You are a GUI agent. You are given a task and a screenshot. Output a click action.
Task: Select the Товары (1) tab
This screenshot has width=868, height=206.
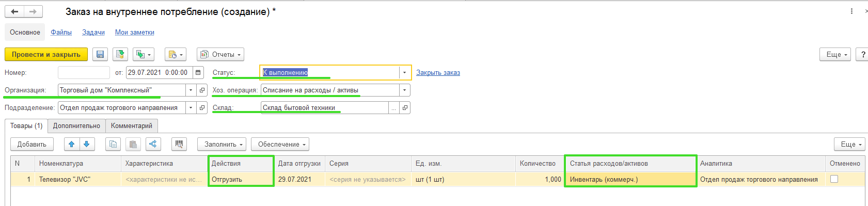pyautogui.click(x=26, y=125)
